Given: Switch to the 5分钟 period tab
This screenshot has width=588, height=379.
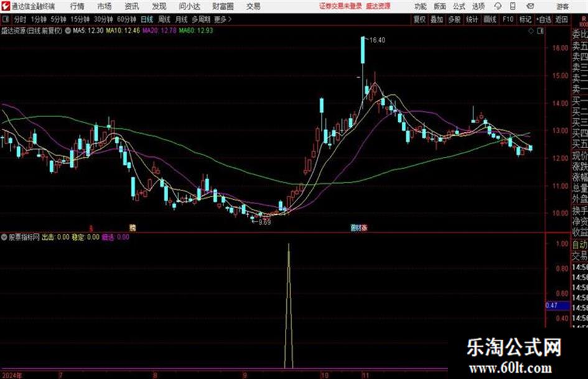Looking at the screenshot, I should tap(58, 19).
